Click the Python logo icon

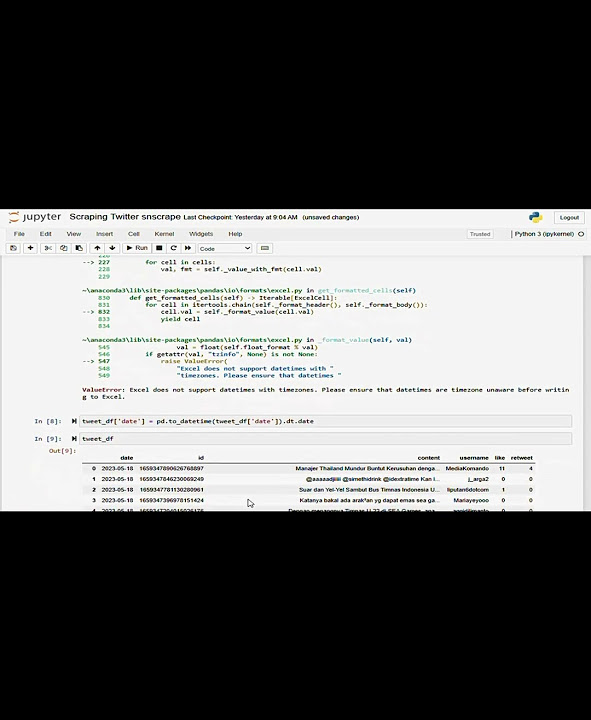point(535,217)
